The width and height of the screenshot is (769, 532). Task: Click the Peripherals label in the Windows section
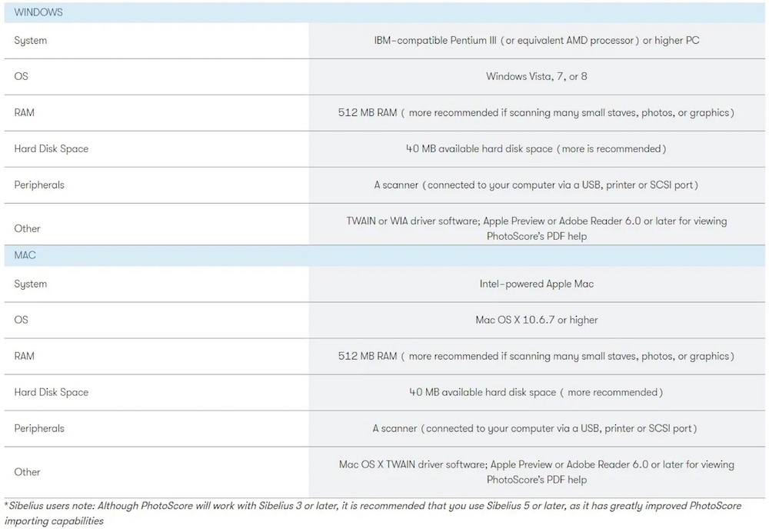39,185
